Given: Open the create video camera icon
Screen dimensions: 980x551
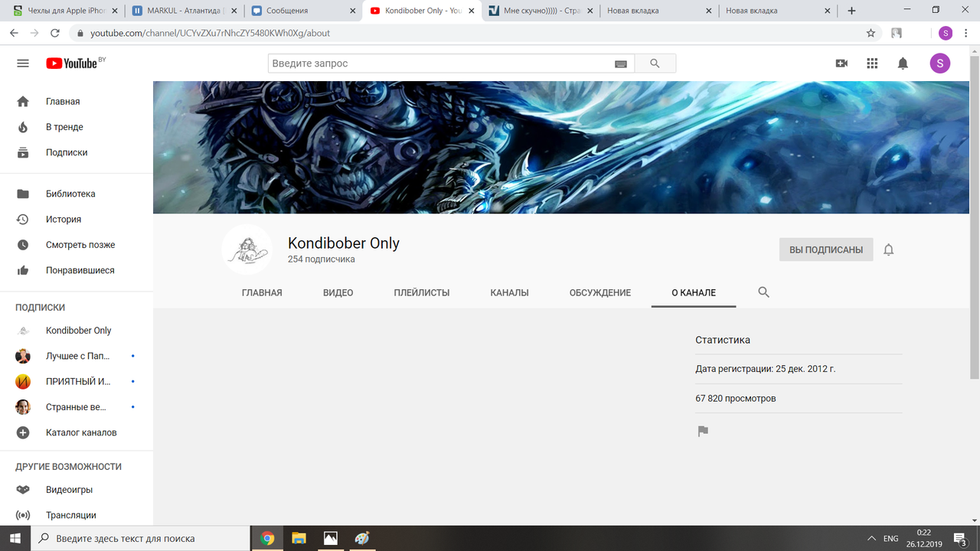Looking at the screenshot, I should (x=841, y=64).
